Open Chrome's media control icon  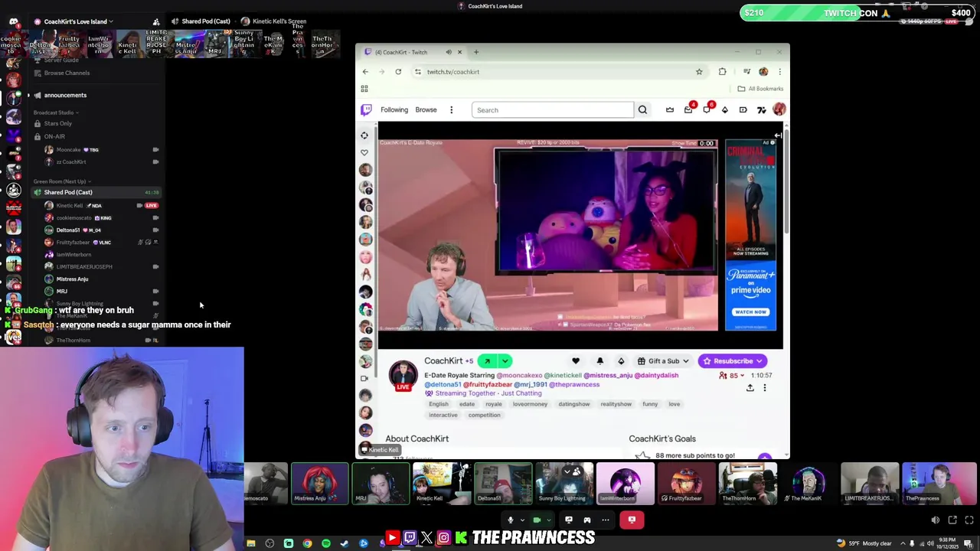746,72
